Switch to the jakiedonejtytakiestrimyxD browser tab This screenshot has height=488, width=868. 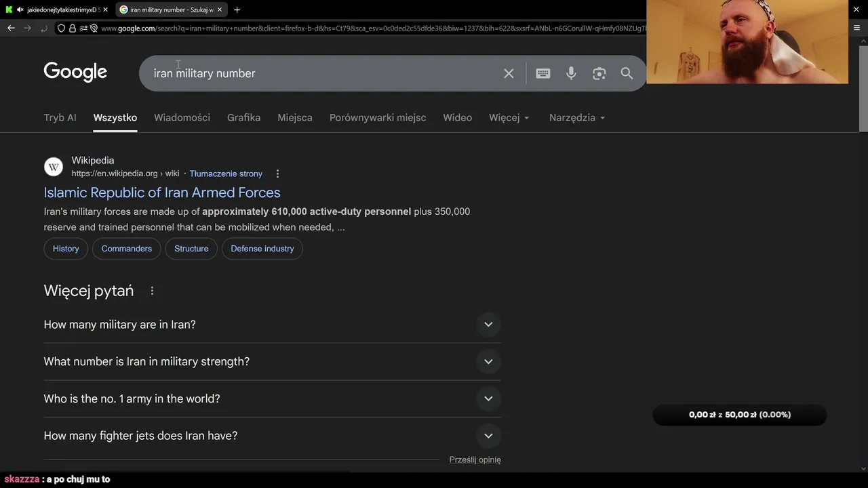coord(57,9)
